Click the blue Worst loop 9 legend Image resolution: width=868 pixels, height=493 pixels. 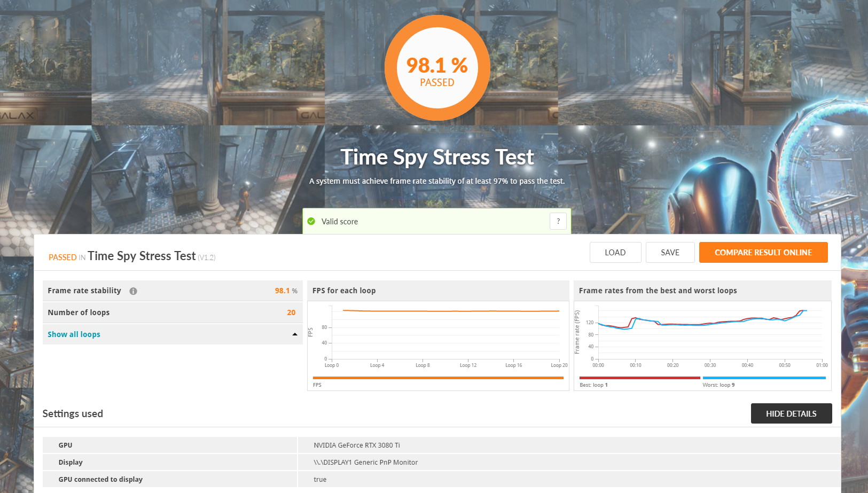(x=764, y=378)
